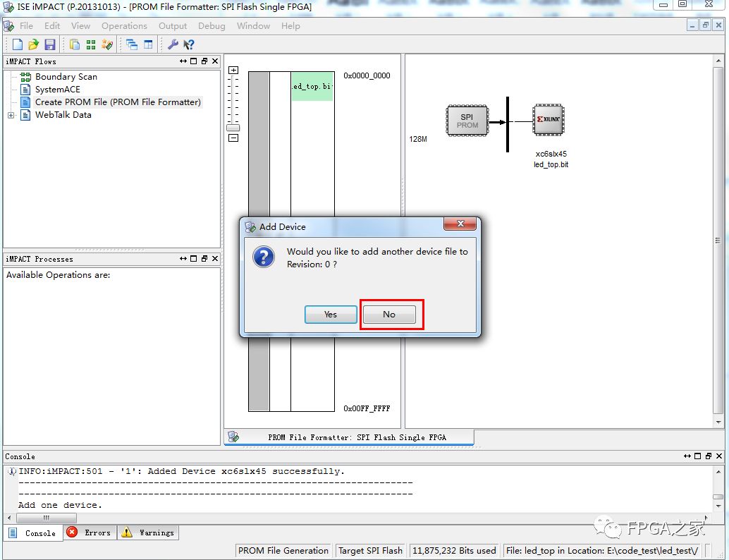Switch to the Errors tab

89,532
